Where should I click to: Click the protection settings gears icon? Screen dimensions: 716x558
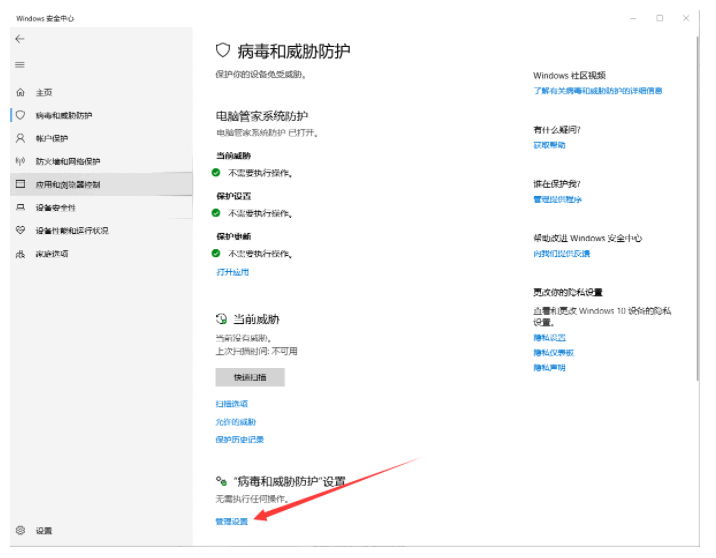[x=221, y=481]
